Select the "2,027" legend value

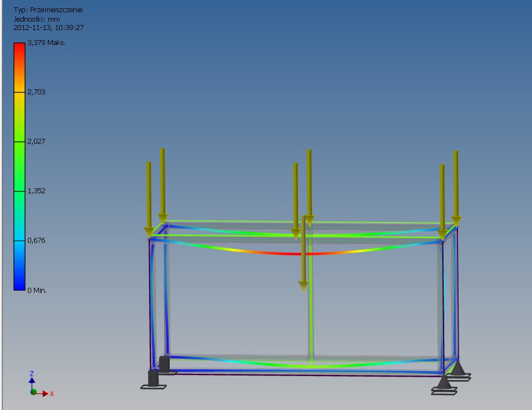coord(36,141)
